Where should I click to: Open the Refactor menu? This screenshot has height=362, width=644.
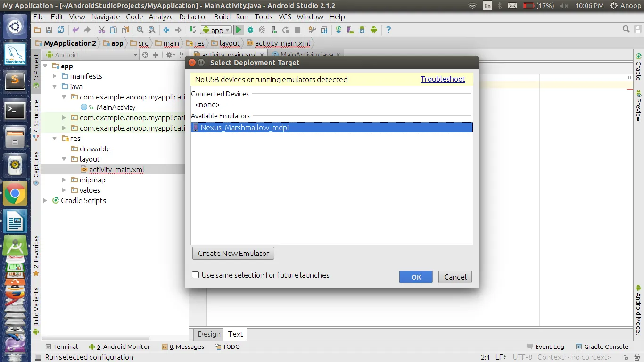pos(193,17)
